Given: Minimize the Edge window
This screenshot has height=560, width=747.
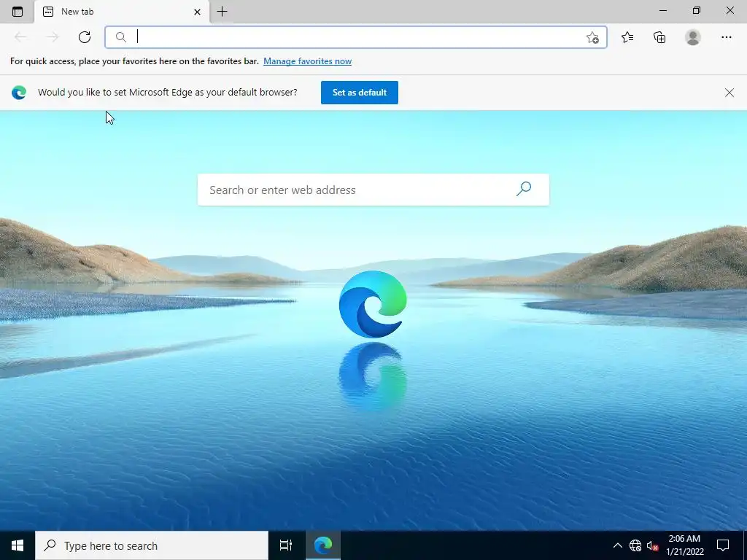Looking at the screenshot, I should [662, 10].
